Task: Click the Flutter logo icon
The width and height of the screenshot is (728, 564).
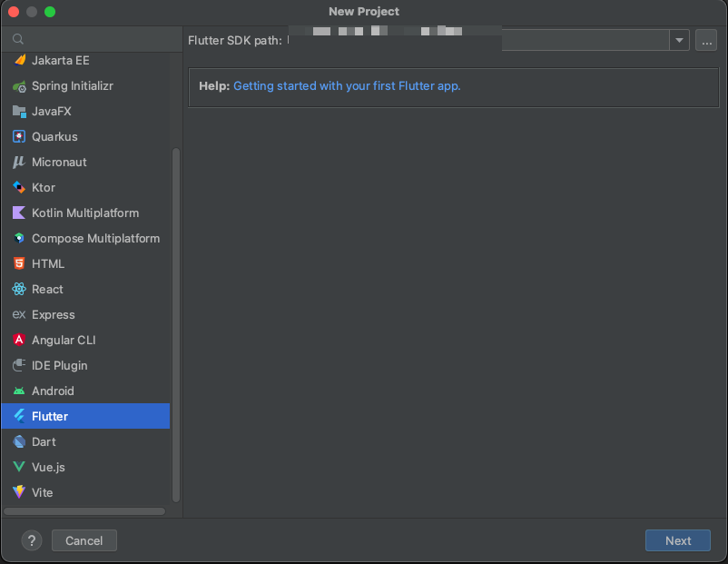Action: (x=19, y=416)
